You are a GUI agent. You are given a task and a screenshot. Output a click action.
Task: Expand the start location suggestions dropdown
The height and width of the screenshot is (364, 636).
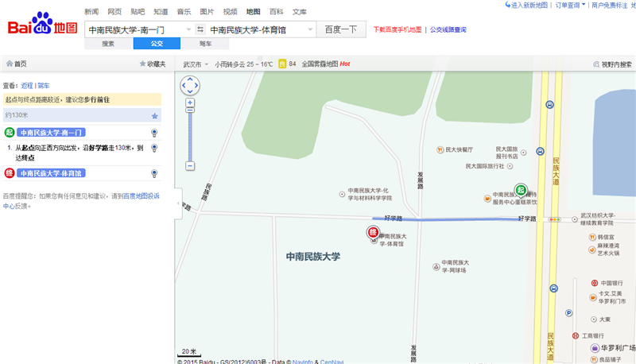point(188,30)
